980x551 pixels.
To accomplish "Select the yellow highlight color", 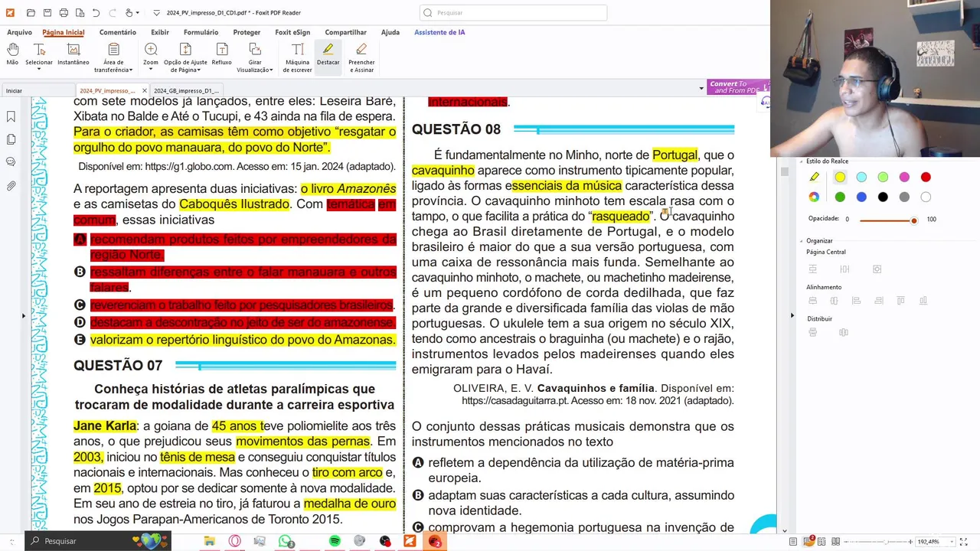I will pos(840,178).
